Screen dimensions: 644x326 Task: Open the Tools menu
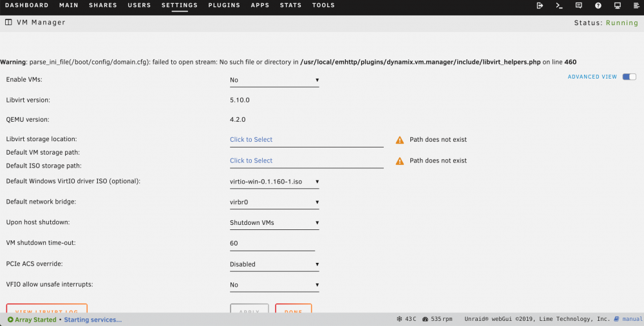[x=323, y=5]
